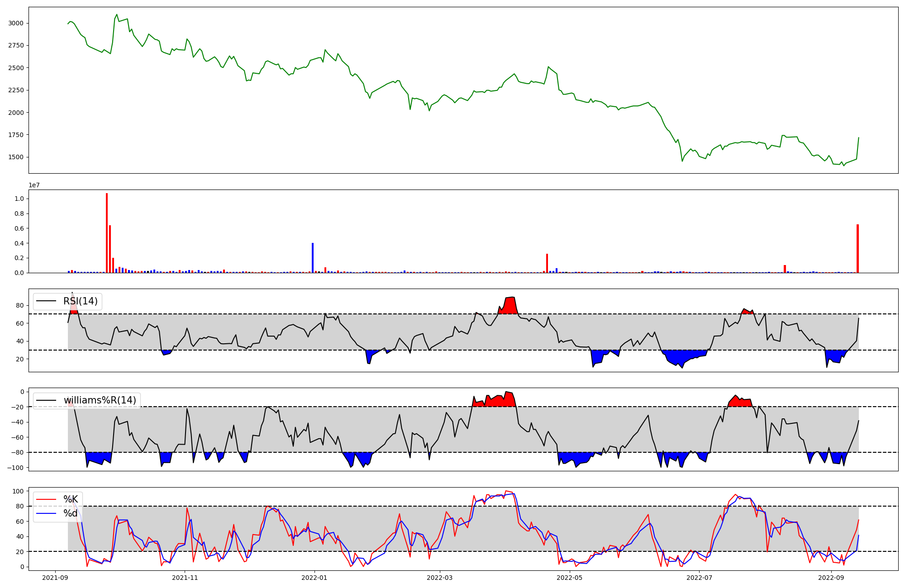
Task: Click the tall blue volume bar near 2022-01
Action: [313, 258]
